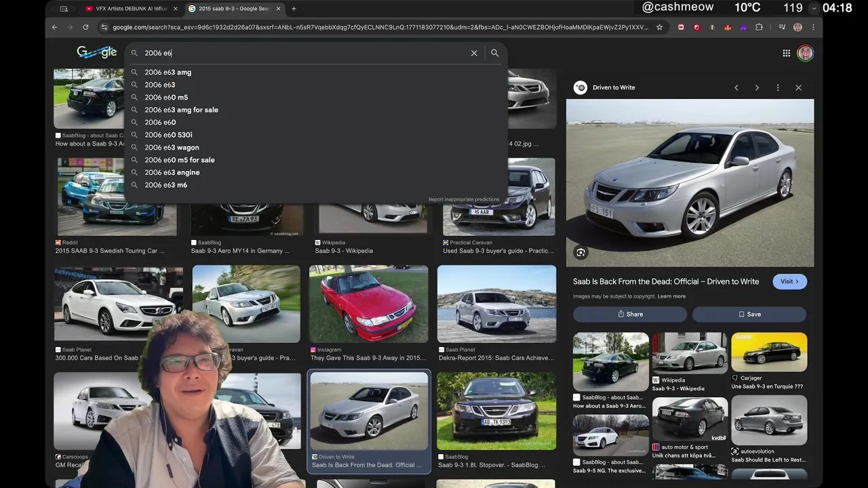Reload the page
Image resolution: width=868 pixels, height=488 pixels.
(85, 27)
